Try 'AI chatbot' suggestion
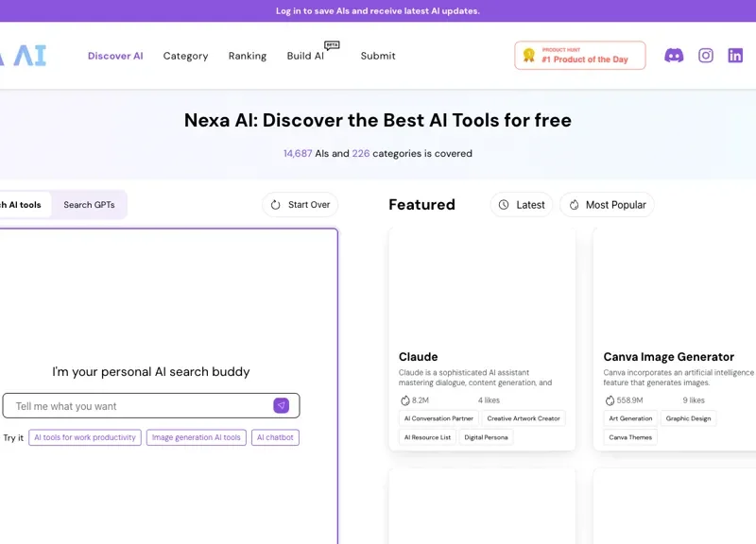 click(275, 437)
